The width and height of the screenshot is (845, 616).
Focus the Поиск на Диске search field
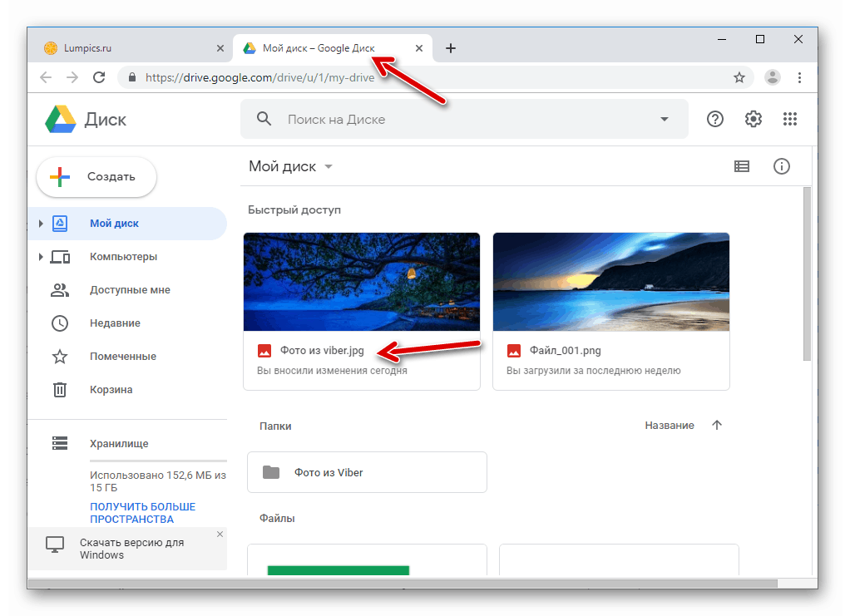[464, 119]
